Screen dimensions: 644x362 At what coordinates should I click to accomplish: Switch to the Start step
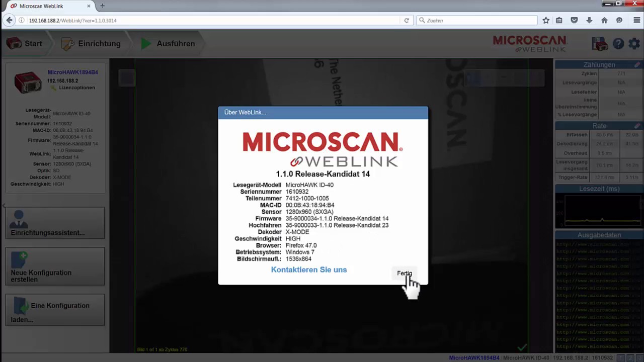(25, 44)
